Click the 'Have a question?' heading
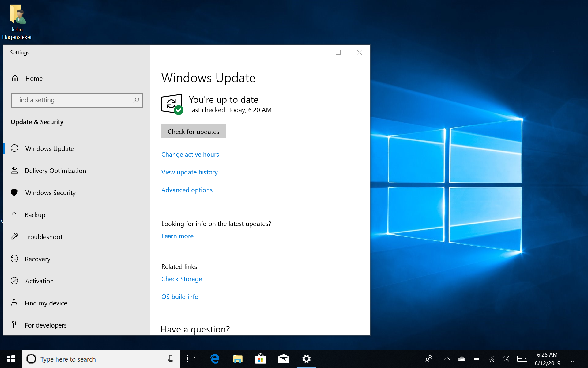The image size is (588, 368). (x=195, y=329)
